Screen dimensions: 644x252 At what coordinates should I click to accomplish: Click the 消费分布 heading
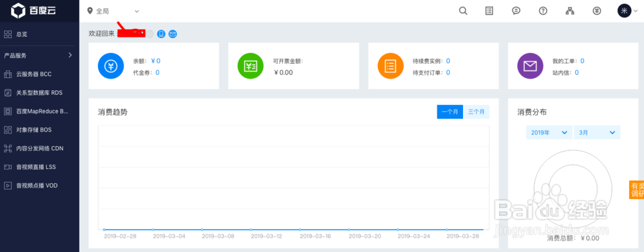pyautogui.click(x=532, y=111)
